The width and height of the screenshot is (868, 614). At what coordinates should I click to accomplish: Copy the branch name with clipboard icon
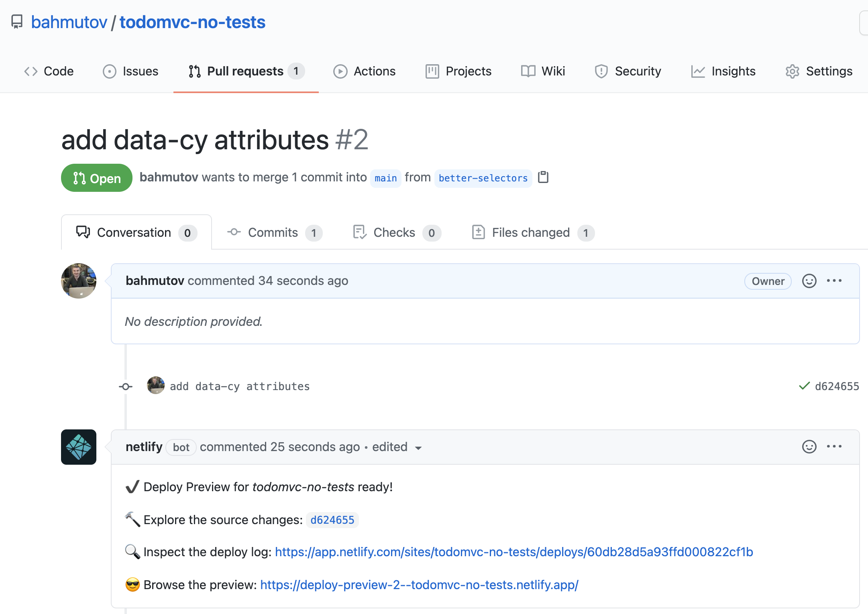tap(543, 177)
